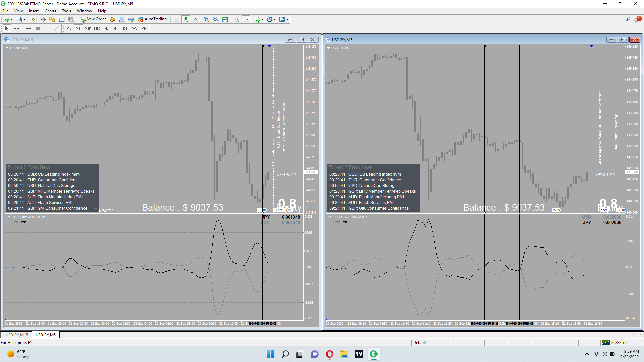Open TradingView from the Windows taskbar

click(x=359, y=354)
